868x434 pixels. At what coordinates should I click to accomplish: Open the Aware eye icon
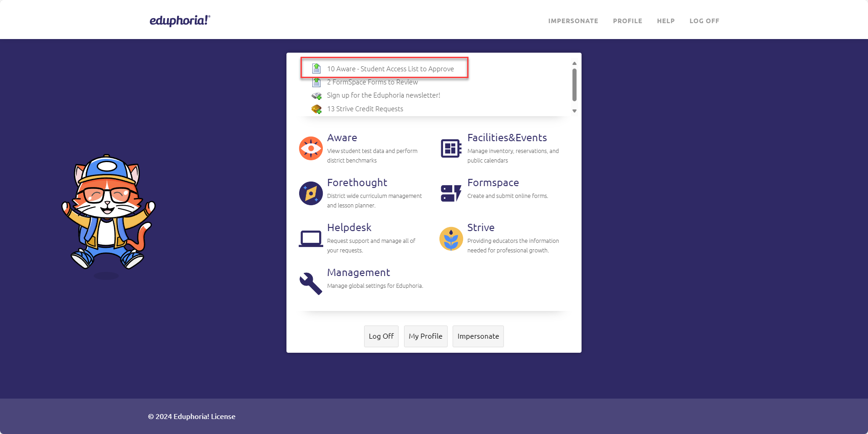point(311,148)
